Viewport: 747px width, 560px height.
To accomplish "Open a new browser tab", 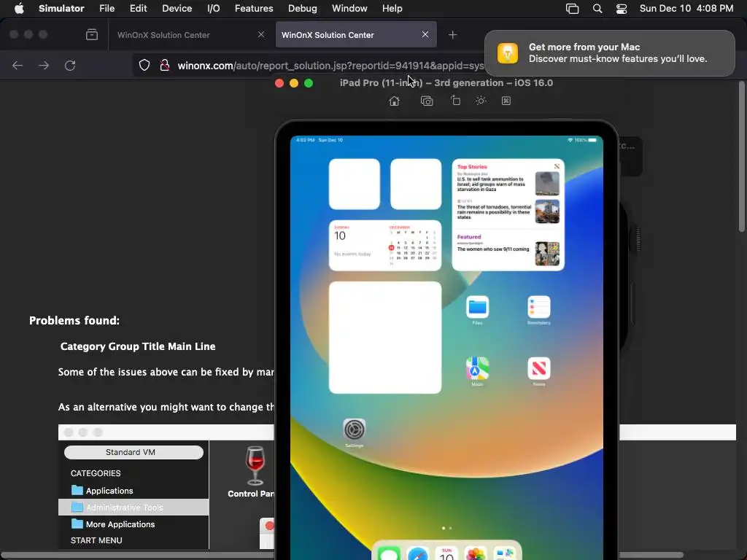I will click(452, 35).
